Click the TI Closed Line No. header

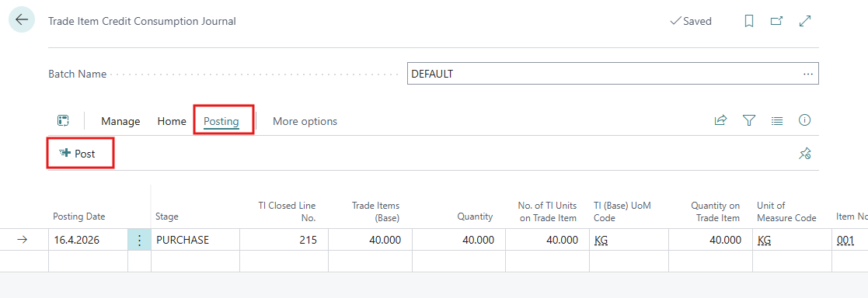pos(287,212)
